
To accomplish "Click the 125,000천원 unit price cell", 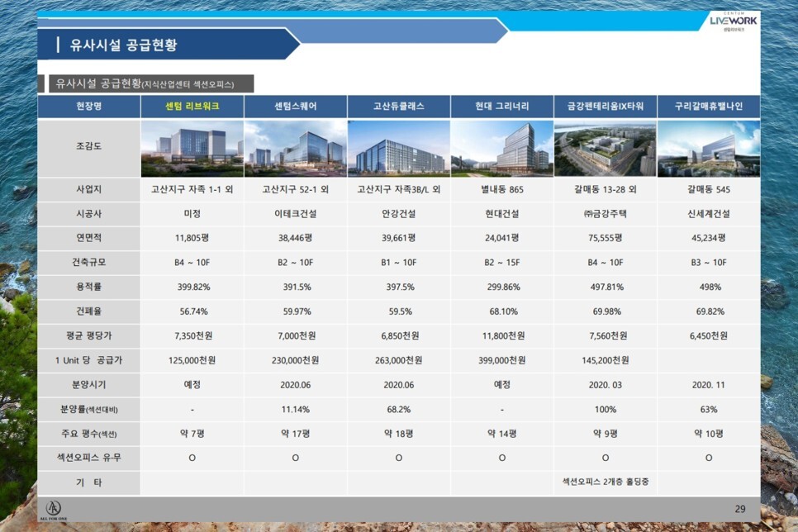I will pos(192,360).
